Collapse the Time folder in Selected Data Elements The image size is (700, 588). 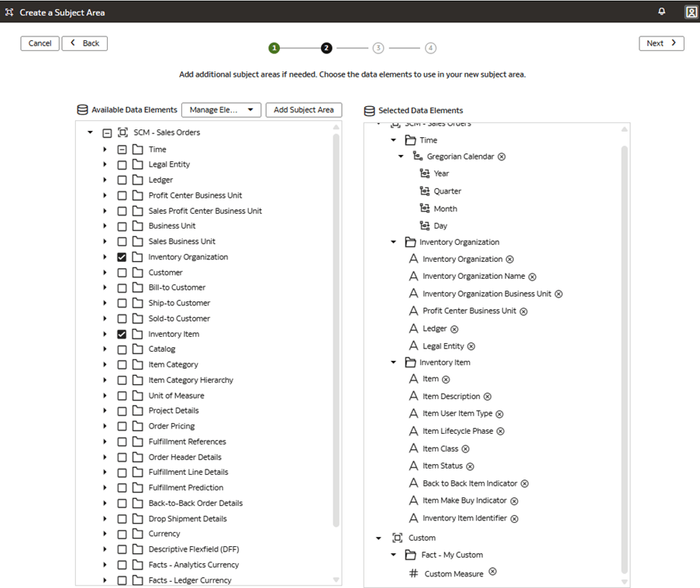pos(393,139)
